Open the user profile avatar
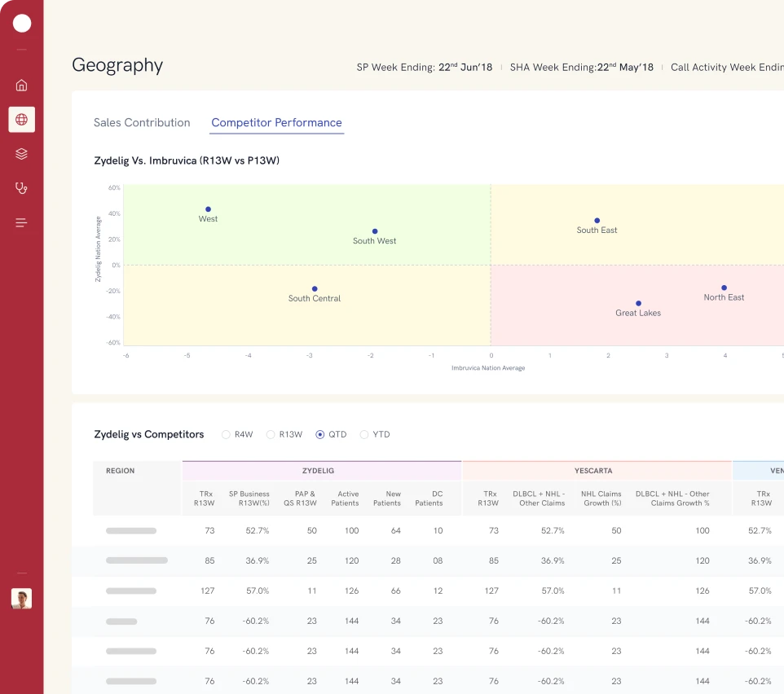The width and height of the screenshot is (784, 694). pos(21,598)
